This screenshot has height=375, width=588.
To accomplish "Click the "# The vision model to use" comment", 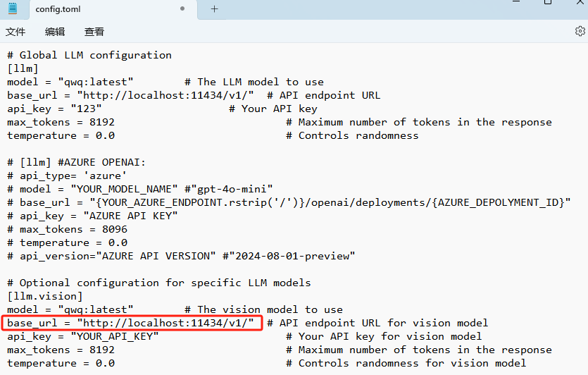I will 263,309.
